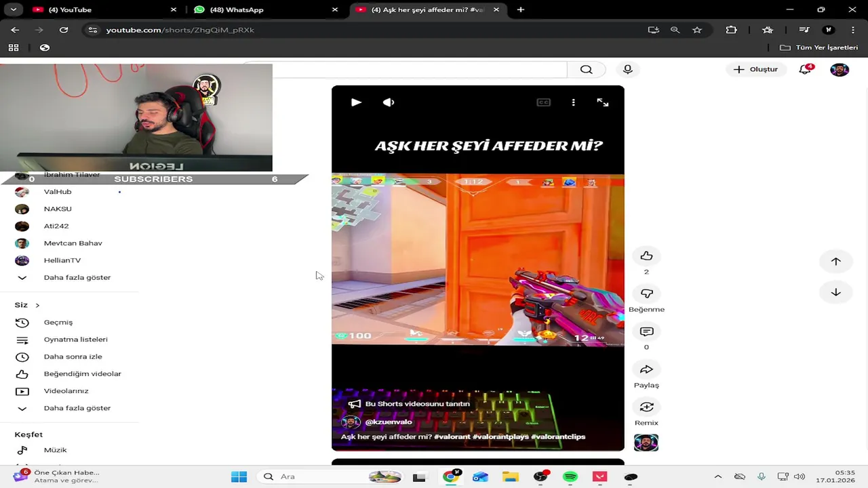The height and width of the screenshot is (488, 868).
Task: Open File Explorer from the taskbar
Action: pos(510,476)
